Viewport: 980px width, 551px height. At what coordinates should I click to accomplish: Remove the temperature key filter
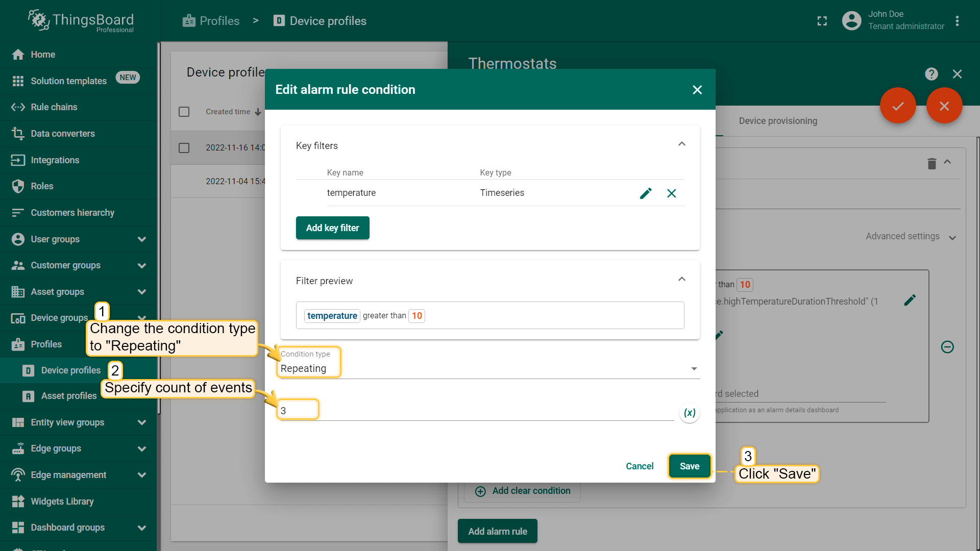(672, 193)
